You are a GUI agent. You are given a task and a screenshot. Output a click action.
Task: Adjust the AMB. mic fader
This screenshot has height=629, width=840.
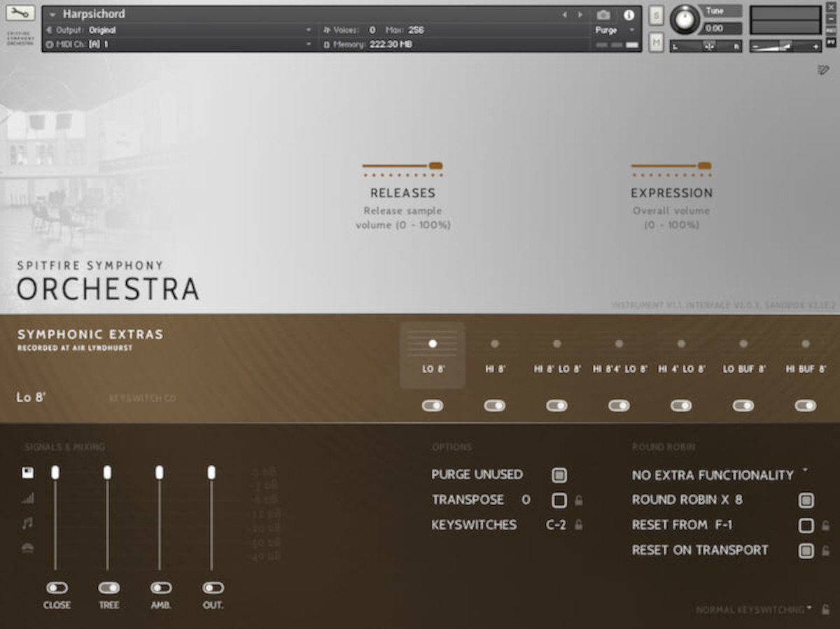[160, 473]
